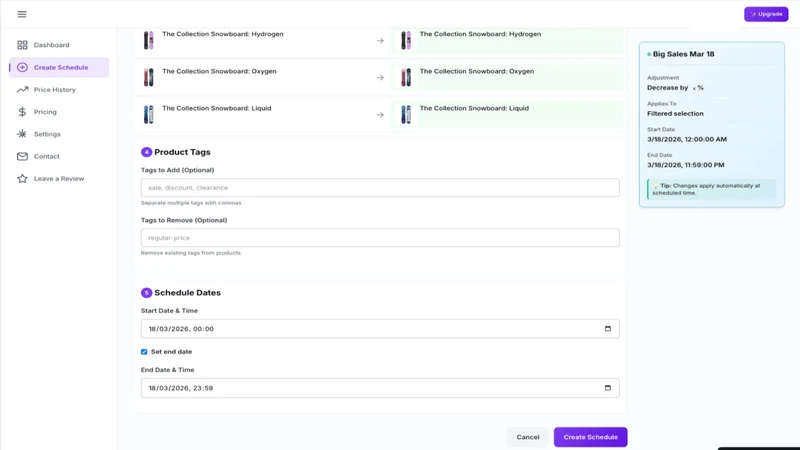Click the Product Tags section heading

point(182,152)
